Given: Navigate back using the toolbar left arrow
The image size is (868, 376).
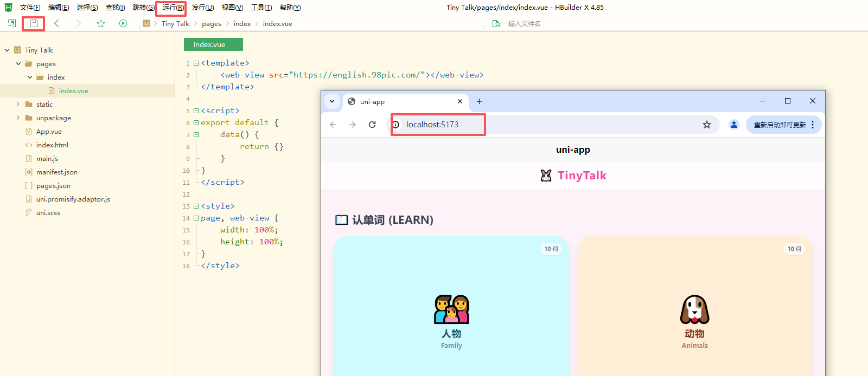Looking at the screenshot, I should click(56, 23).
